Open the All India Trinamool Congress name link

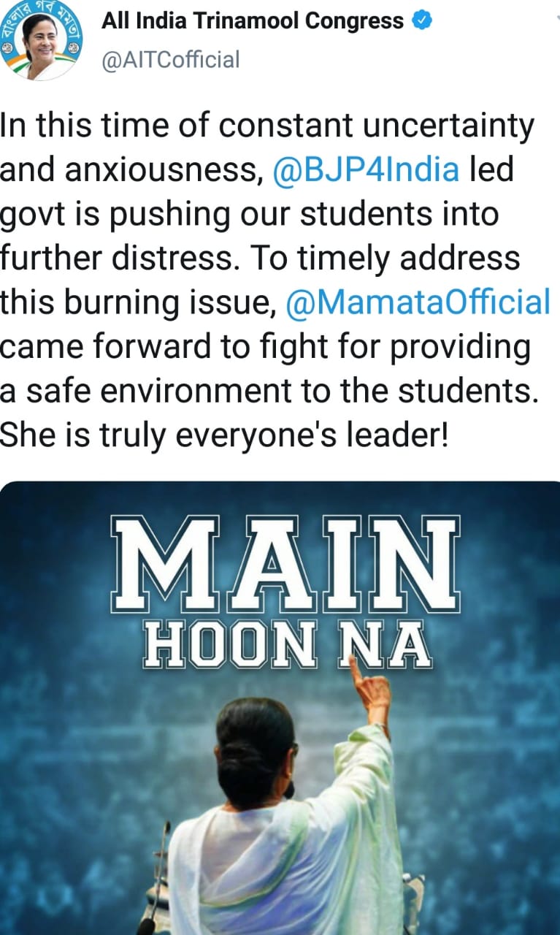[253, 21]
